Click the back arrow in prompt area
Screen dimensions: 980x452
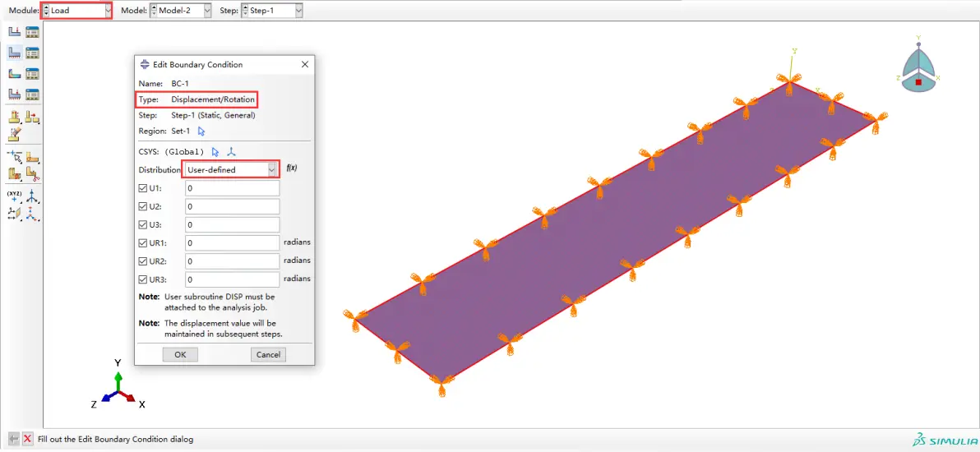click(14, 439)
